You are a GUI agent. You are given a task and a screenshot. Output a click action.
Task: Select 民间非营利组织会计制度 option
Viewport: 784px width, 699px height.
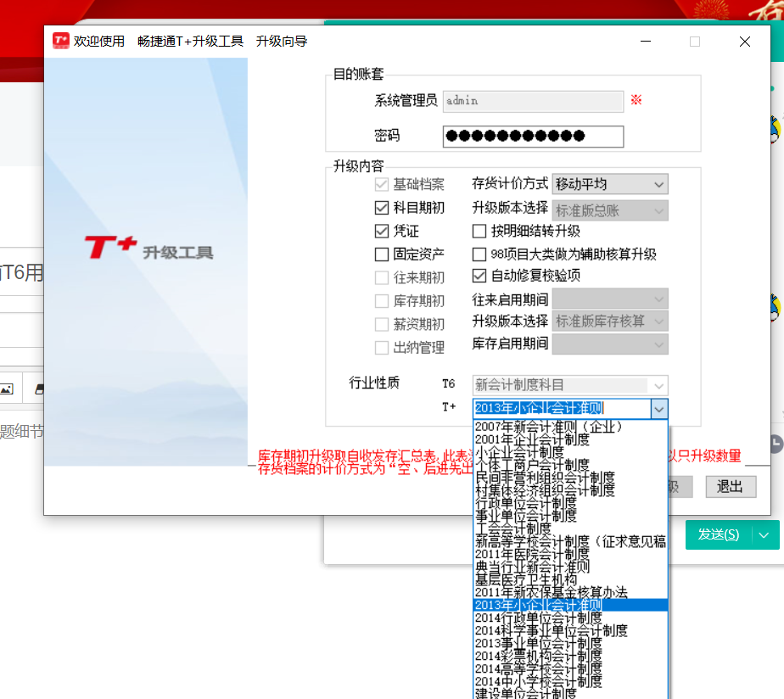(x=570, y=478)
